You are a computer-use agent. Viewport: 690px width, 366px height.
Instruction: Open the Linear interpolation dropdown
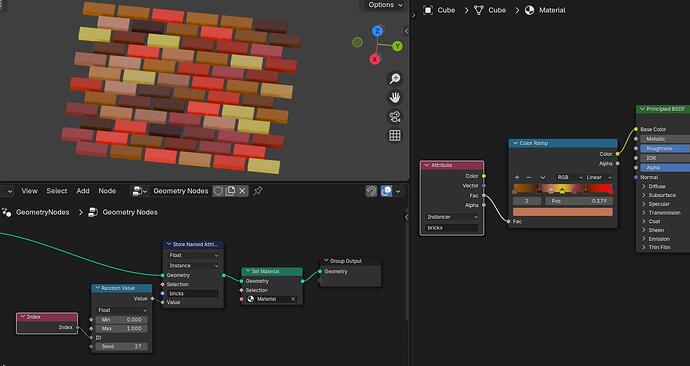tap(599, 177)
